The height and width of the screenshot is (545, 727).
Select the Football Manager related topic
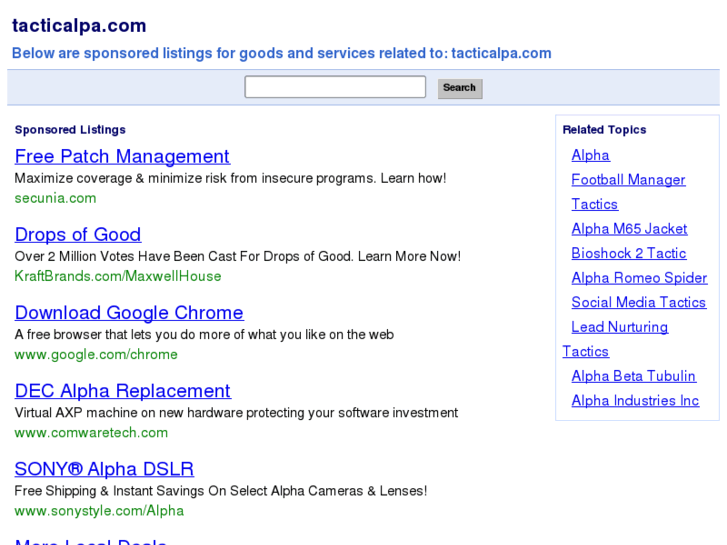coord(628,180)
